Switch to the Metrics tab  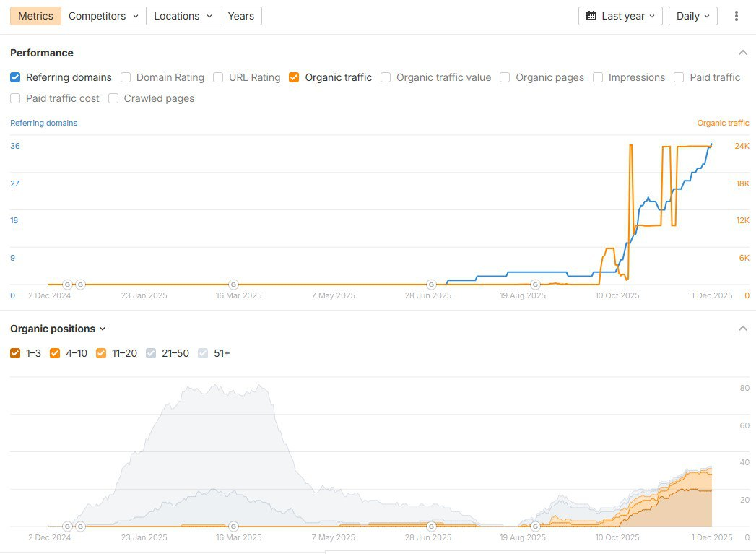(x=35, y=16)
